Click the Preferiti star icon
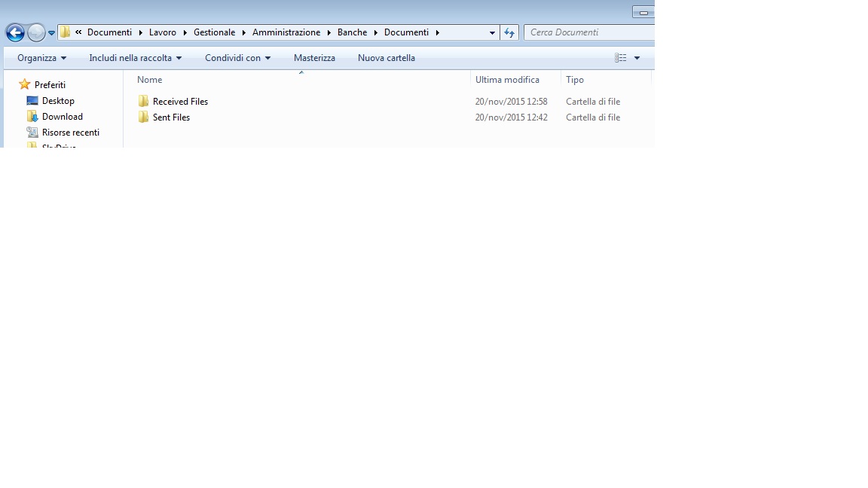This screenshot has width=868, height=488. pyautogui.click(x=24, y=85)
